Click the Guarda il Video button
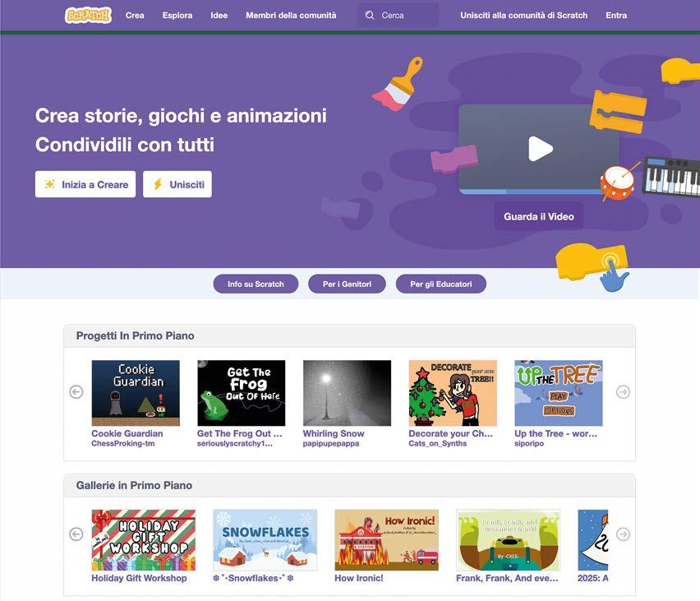Image resolution: width=700 pixels, height=601 pixels. [539, 217]
